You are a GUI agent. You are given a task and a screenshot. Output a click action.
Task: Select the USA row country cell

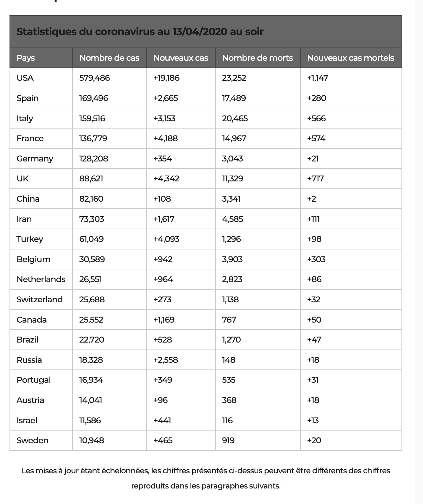(25, 78)
